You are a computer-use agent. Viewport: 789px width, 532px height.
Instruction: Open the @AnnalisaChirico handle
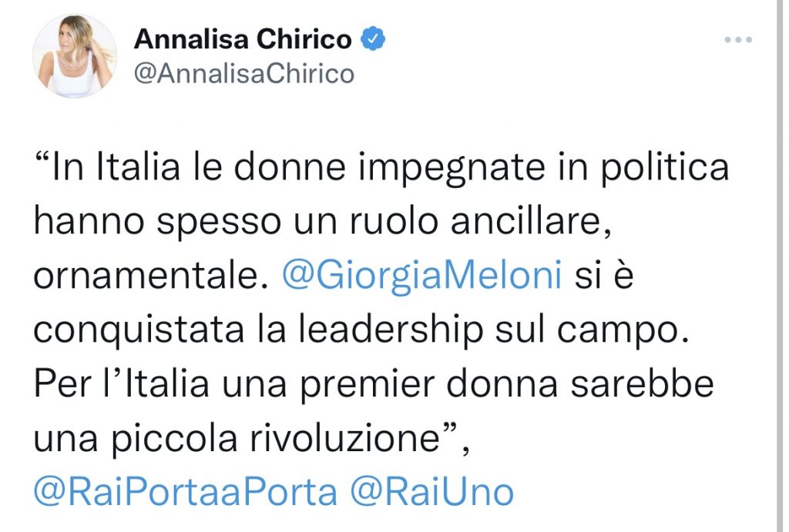pyautogui.click(x=244, y=74)
